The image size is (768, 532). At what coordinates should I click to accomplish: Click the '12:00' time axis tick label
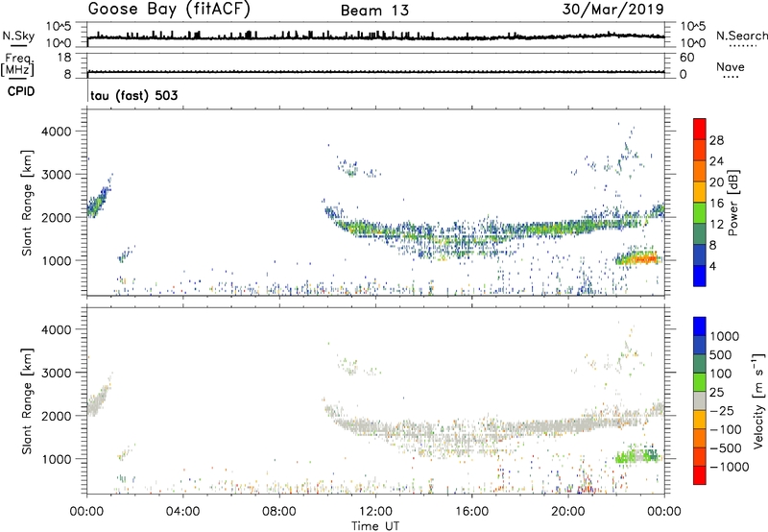coord(375,512)
